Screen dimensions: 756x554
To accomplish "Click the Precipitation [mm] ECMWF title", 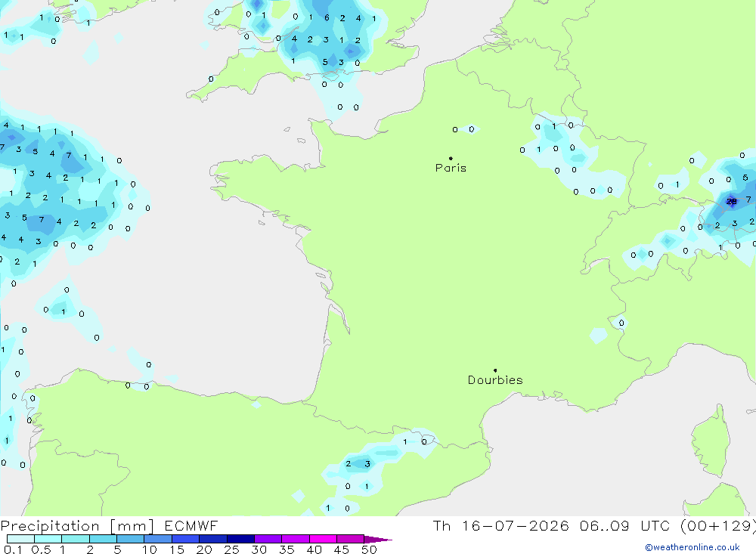I will click(109, 526).
